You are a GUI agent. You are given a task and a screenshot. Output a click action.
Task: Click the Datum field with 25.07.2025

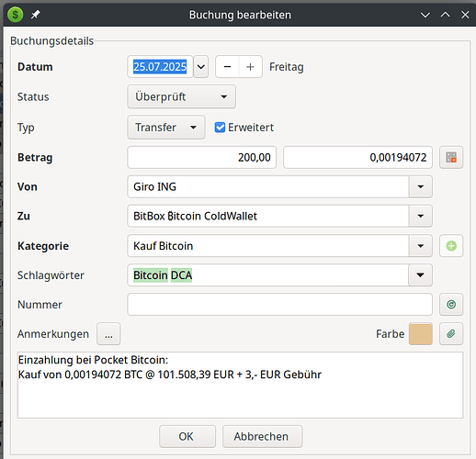tap(160, 67)
